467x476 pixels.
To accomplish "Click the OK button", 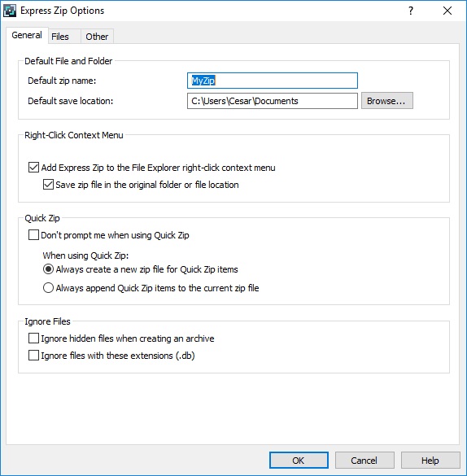I will pos(299,461).
